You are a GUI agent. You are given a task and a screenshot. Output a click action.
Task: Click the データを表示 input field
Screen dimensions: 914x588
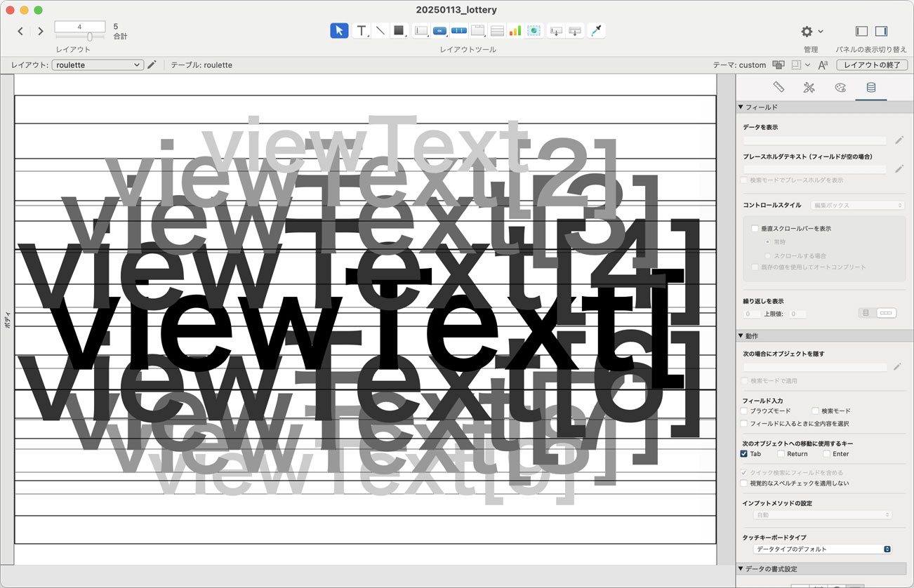click(815, 140)
